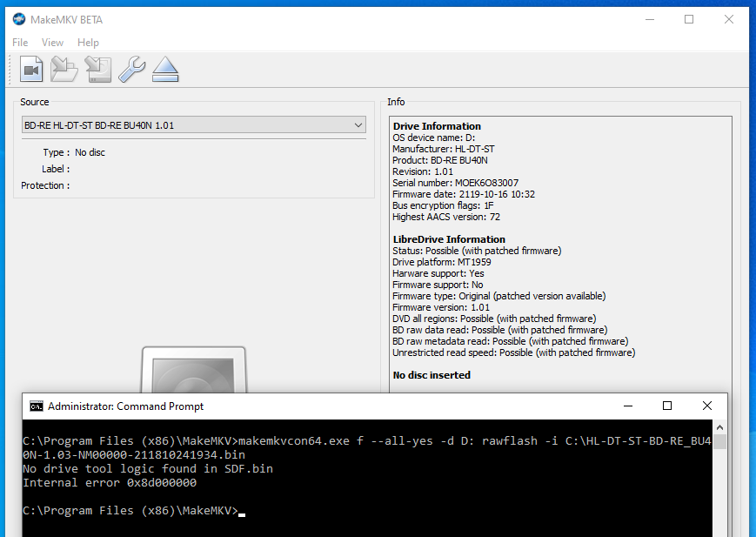Click 'Manufacturer: HL-DT-ST' line

click(x=444, y=149)
